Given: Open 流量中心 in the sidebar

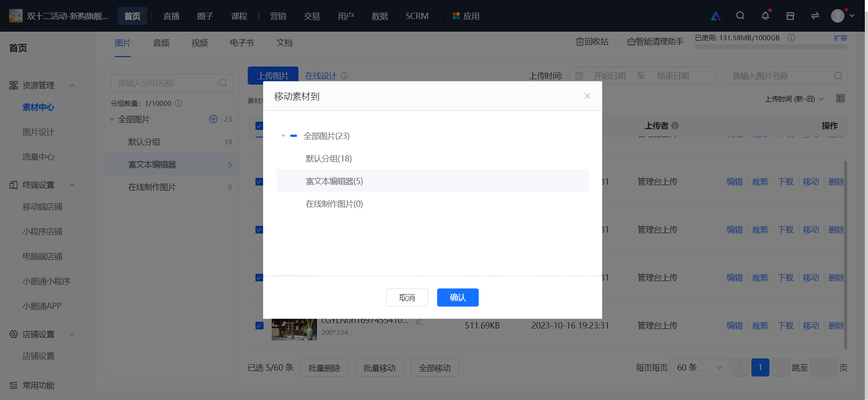Looking at the screenshot, I should pos(38,157).
